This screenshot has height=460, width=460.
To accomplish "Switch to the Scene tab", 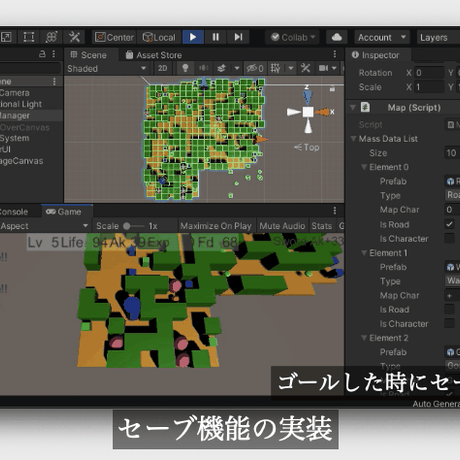I will [x=89, y=55].
